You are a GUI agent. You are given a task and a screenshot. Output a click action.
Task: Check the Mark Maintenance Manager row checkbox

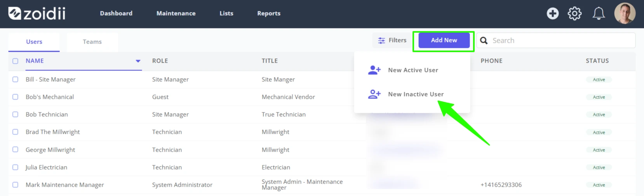pyautogui.click(x=15, y=185)
